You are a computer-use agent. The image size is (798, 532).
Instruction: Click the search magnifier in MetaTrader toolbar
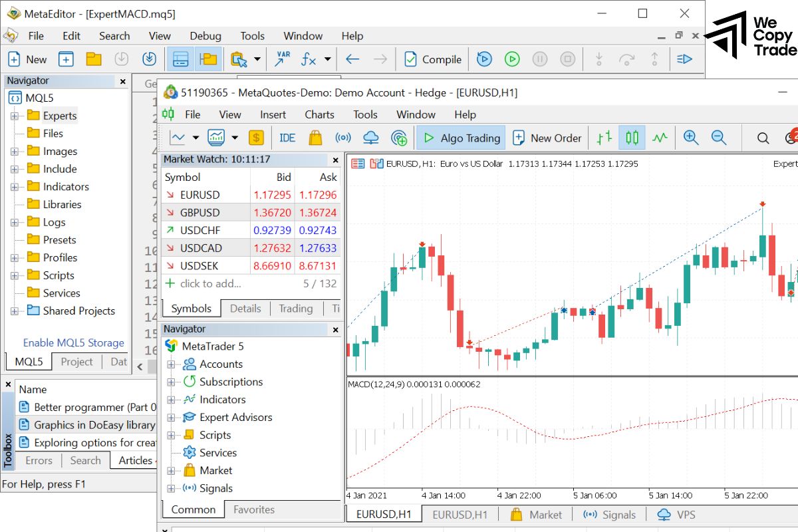[763, 138]
